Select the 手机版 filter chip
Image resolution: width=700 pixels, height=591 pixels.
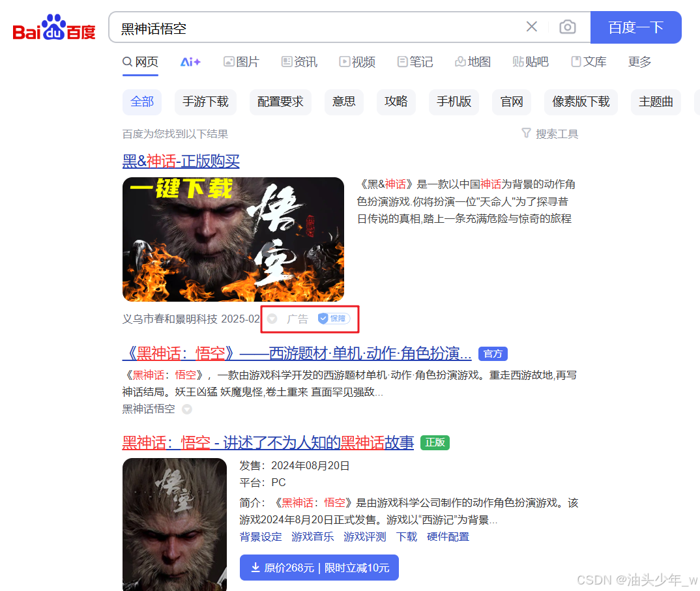pos(454,102)
